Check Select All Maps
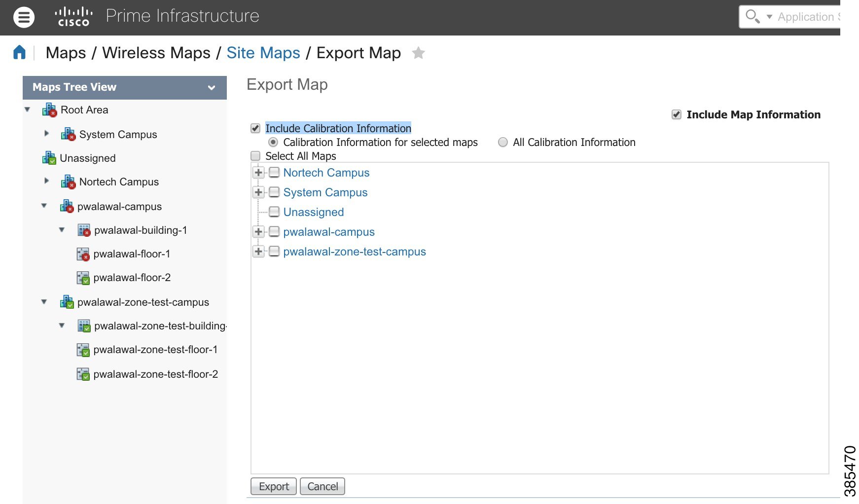The image size is (859, 504). point(255,156)
